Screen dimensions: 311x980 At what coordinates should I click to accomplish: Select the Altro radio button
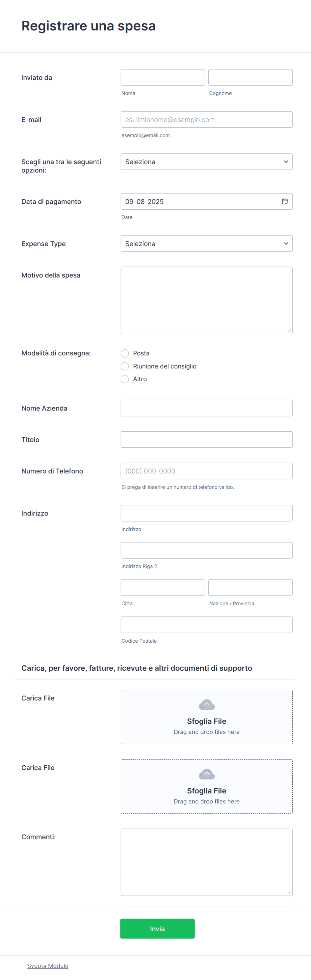click(x=125, y=379)
